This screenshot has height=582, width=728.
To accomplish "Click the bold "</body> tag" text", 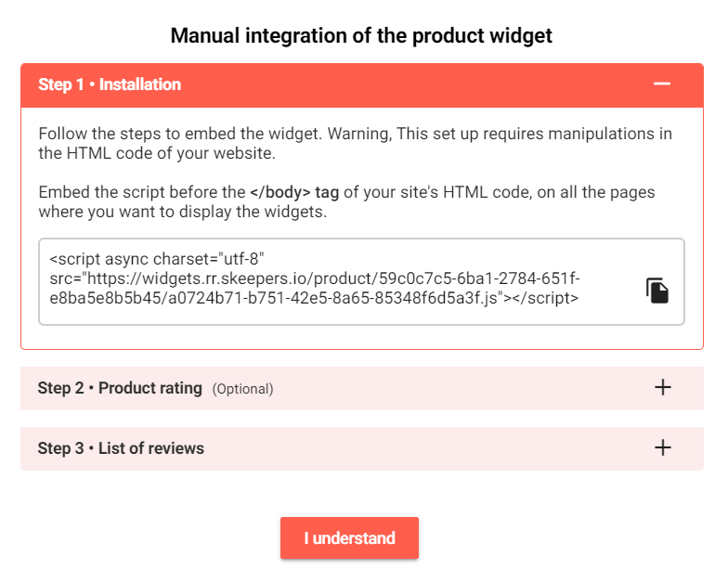I will click(x=294, y=192).
